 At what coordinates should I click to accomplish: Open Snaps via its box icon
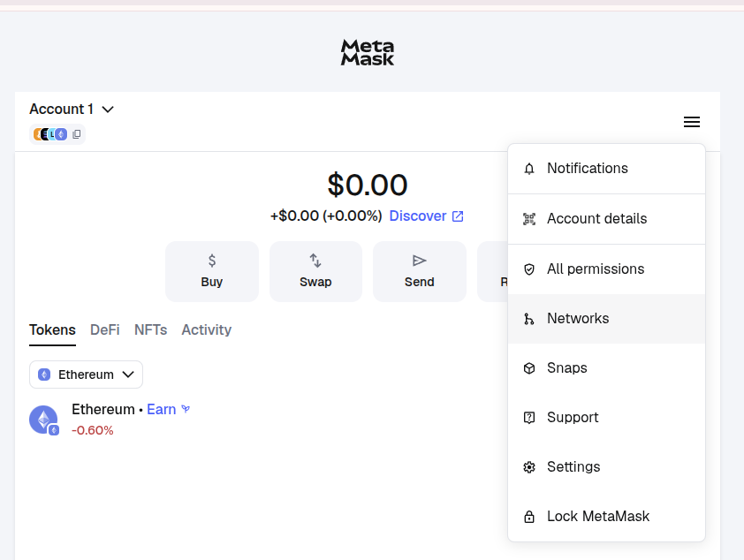click(x=529, y=367)
